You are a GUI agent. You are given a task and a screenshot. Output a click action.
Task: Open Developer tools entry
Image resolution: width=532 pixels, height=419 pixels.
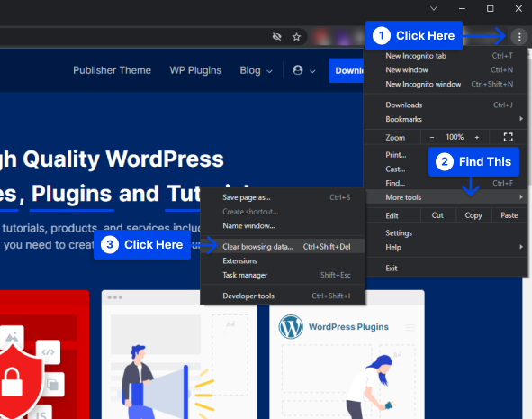(x=283, y=296)
